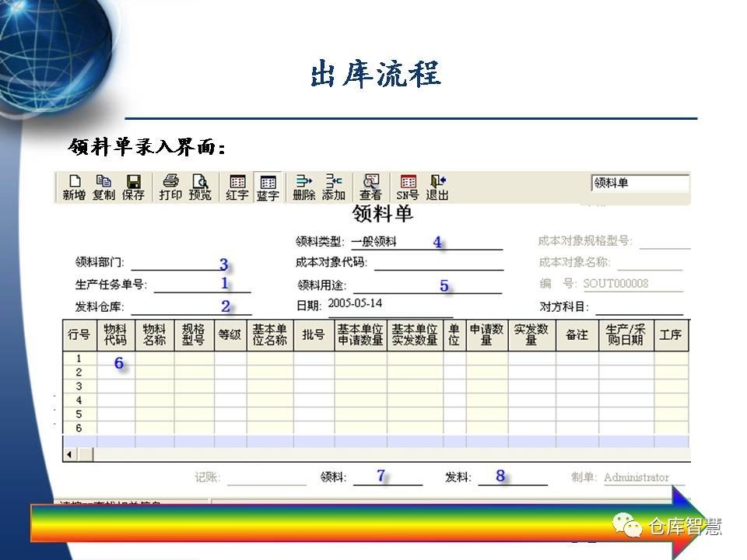Delete a row using 删除 icon
Image resolution: width=747 pixels, height=560 pixels.
[x=303, y=187]
